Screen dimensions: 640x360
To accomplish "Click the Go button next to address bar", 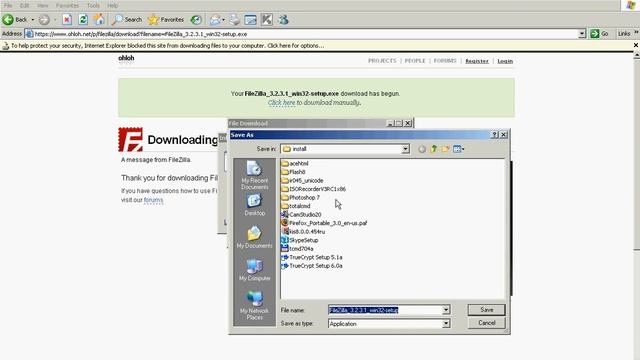I will 600,34.
